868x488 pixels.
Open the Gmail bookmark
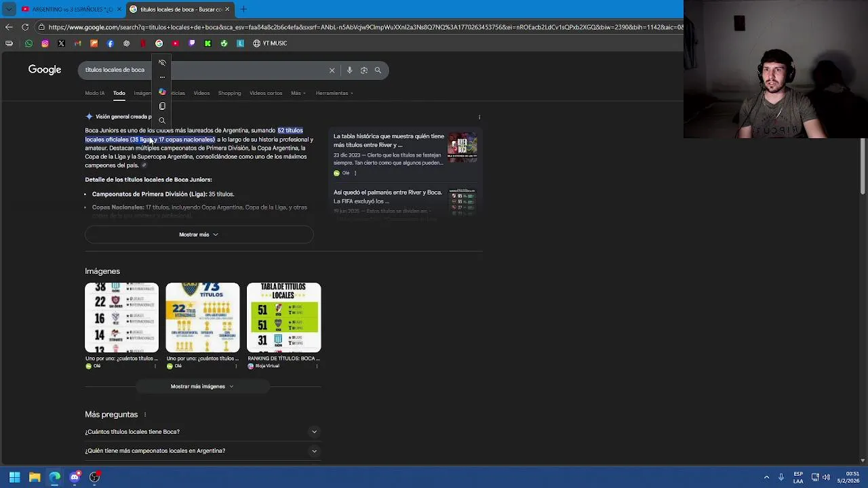[x=77, y=43]
